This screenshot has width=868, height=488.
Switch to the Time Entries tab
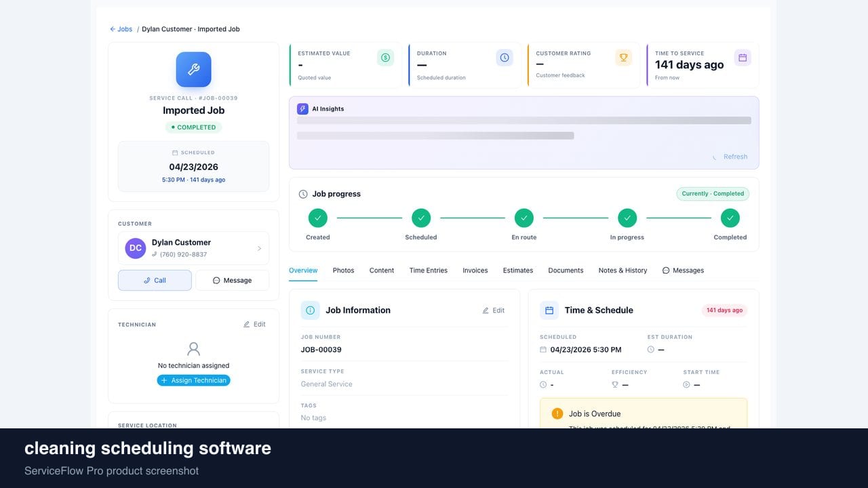point(429,270)
